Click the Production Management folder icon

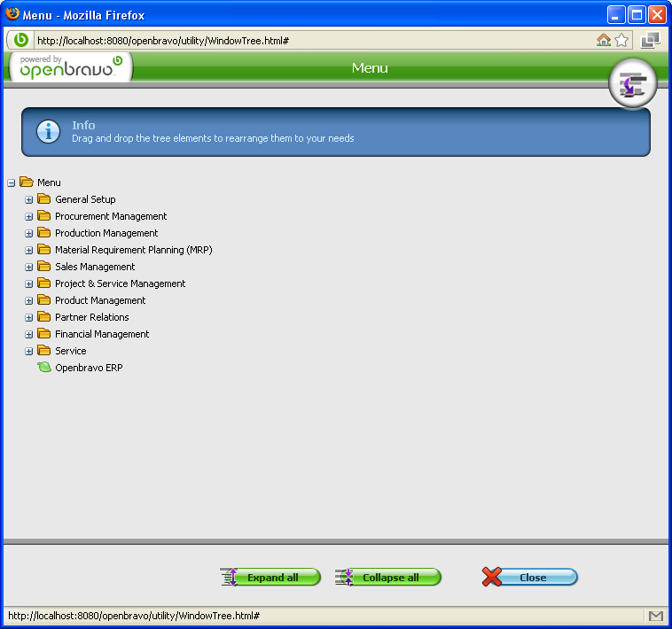point(43,232)
